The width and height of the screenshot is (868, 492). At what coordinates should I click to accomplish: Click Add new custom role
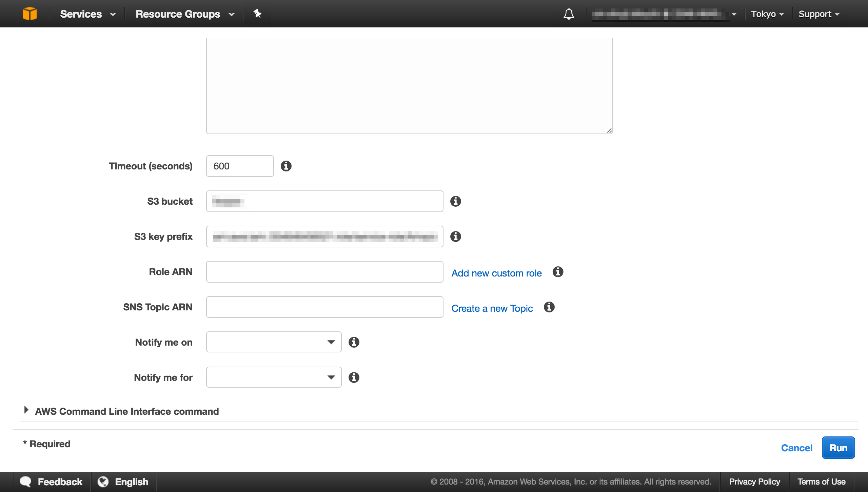click(496, 273)
